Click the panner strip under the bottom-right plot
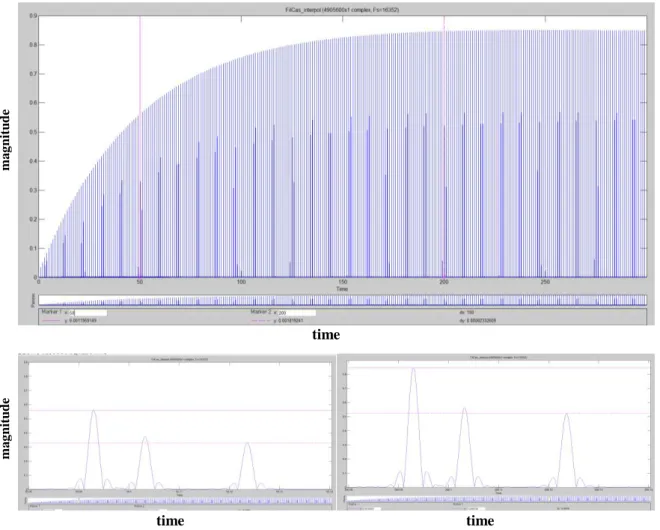The image size is (660, 530). [x=499, y=499]
